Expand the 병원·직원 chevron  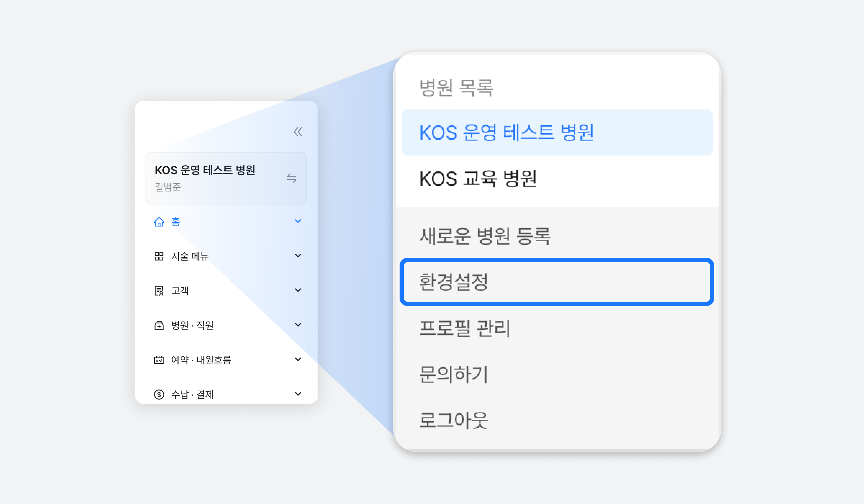298,325
